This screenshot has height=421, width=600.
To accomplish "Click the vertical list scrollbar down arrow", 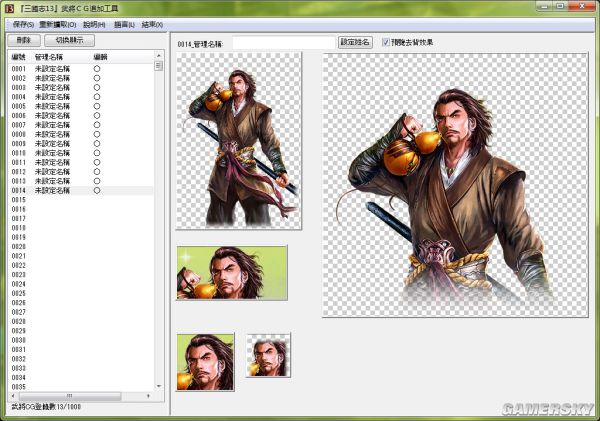I will (x=158, y=386).
